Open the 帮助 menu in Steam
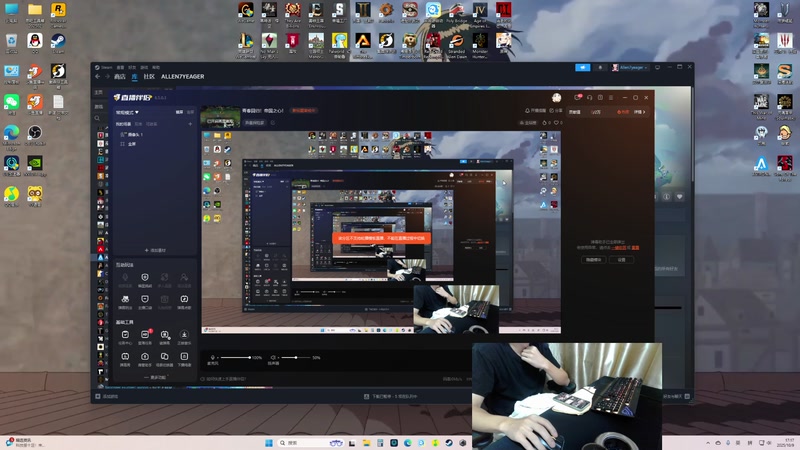Screen dimensions: 800x450 pos(156,67)
